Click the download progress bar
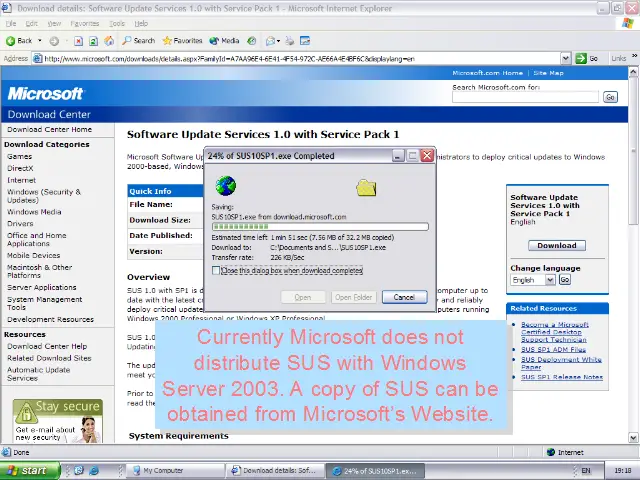The height and width of the screenshot is (480, 640). (x=320, y=227)
